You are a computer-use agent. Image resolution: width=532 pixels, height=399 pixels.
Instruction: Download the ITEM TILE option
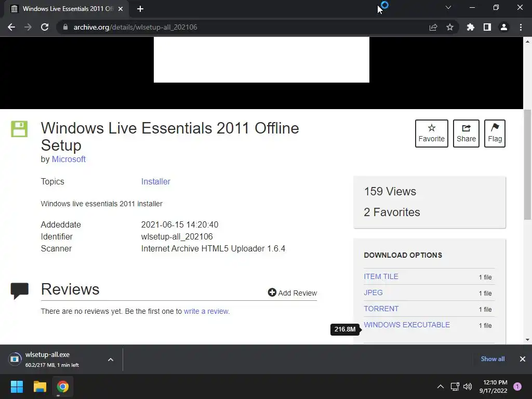pos(381,276)
